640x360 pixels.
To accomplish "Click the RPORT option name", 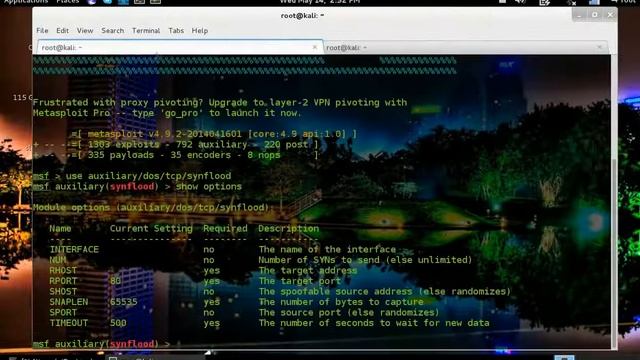I will (x=63, y=281).
